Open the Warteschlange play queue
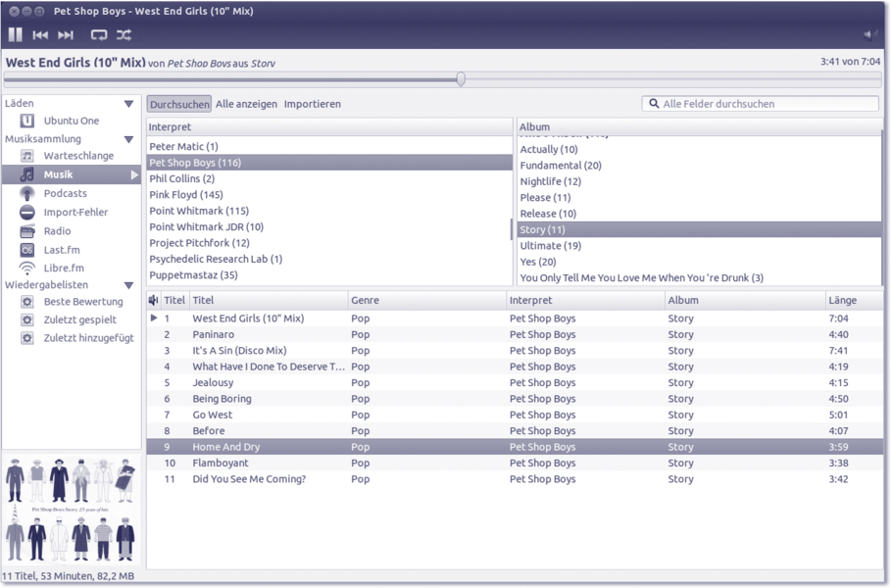Viewport: 891px width, 588px height. click(78, 156)
